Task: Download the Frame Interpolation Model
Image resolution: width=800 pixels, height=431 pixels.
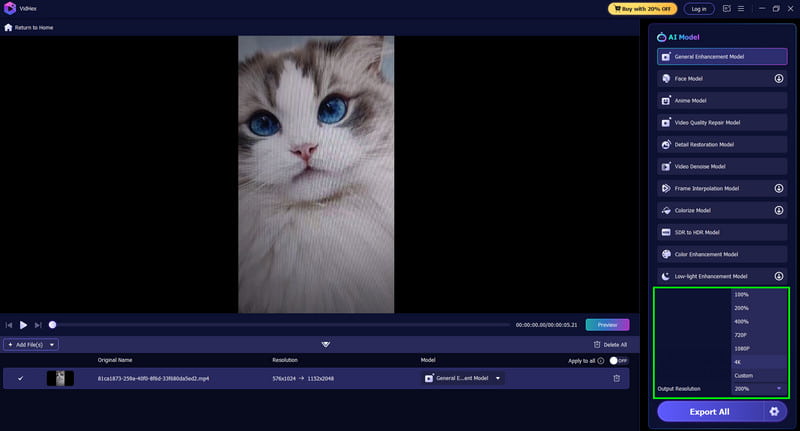Action: pyautogui.click(x=778, y=188)
